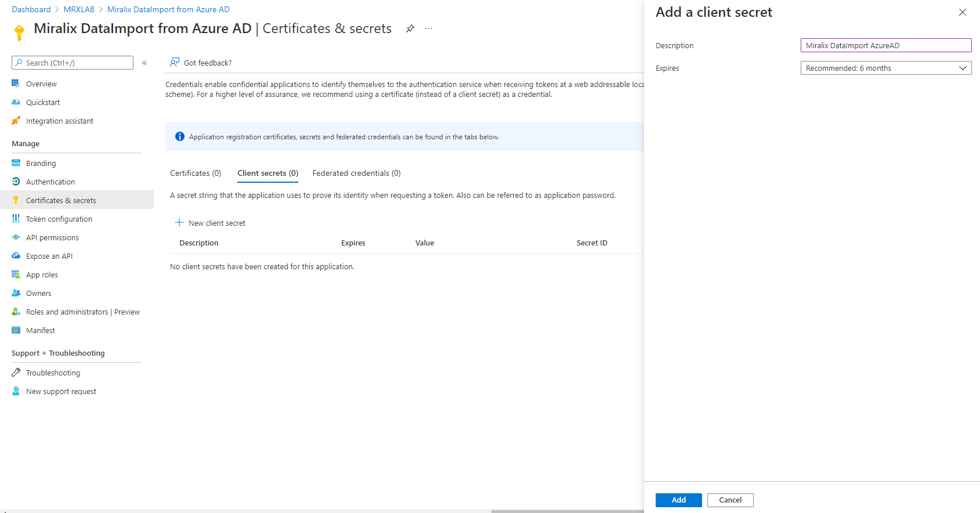Image resolution: width=980 pixels, height=513 pixels.
Task: Click the Roles and administrators icon
Action: [16, 312]
